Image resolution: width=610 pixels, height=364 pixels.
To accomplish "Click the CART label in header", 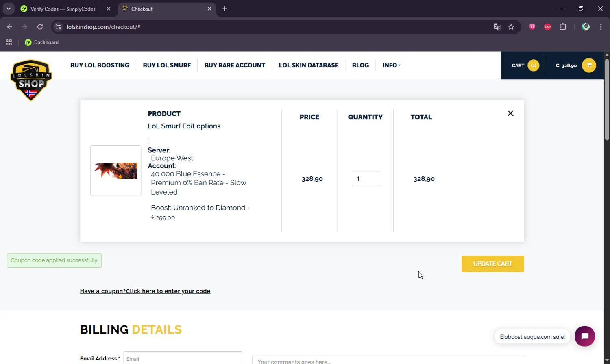I will pyautogui.click(x=518, y=65).
